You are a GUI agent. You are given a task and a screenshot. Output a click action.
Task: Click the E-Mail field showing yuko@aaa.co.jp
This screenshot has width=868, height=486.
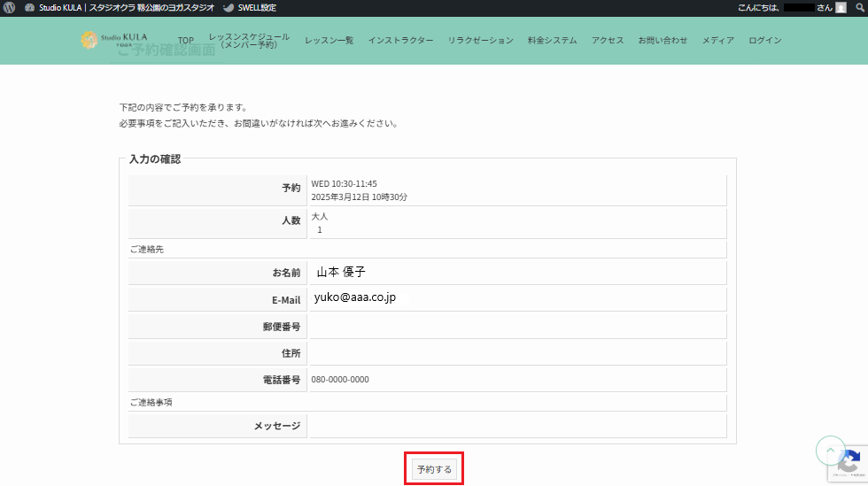pos(516,299)
